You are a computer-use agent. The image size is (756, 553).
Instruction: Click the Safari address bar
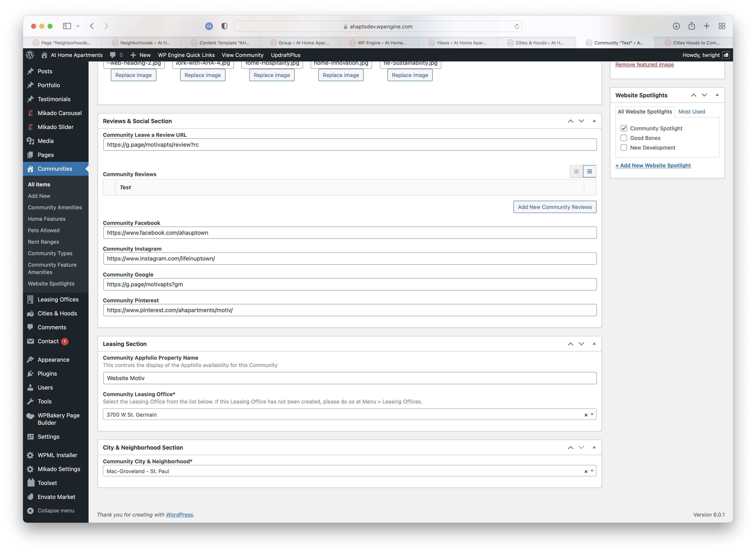click(378, 26)
